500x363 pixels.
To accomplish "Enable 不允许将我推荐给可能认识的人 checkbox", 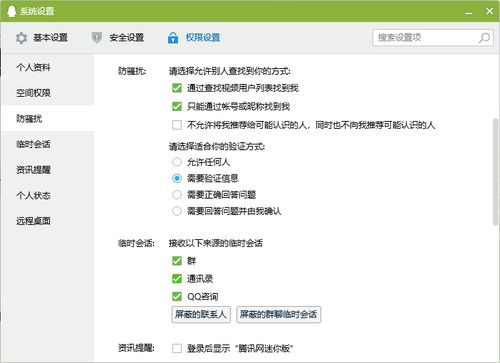I will click(x=177, y=125).
